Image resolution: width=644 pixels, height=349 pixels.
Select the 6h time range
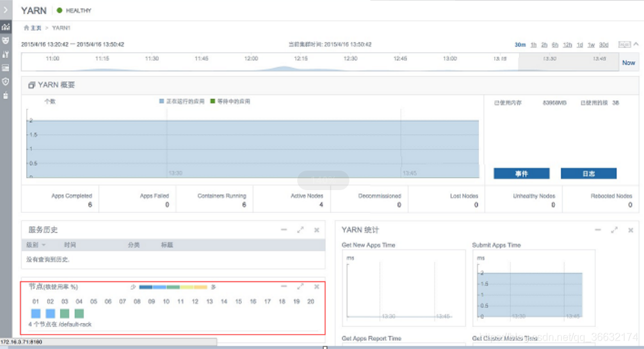pos(555,45)
